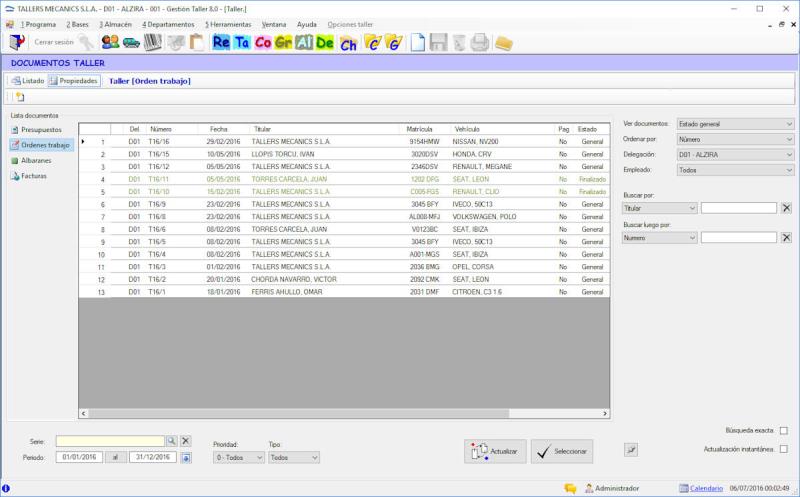The image size is (800, 497).
Task: Click the yellow notes pad toolbar icon
Action: (504, 43)
